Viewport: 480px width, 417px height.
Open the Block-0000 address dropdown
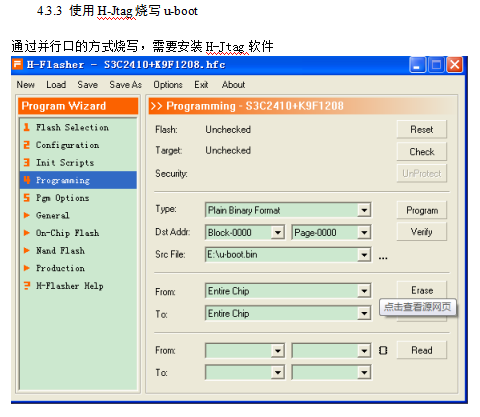coord(278,232)
